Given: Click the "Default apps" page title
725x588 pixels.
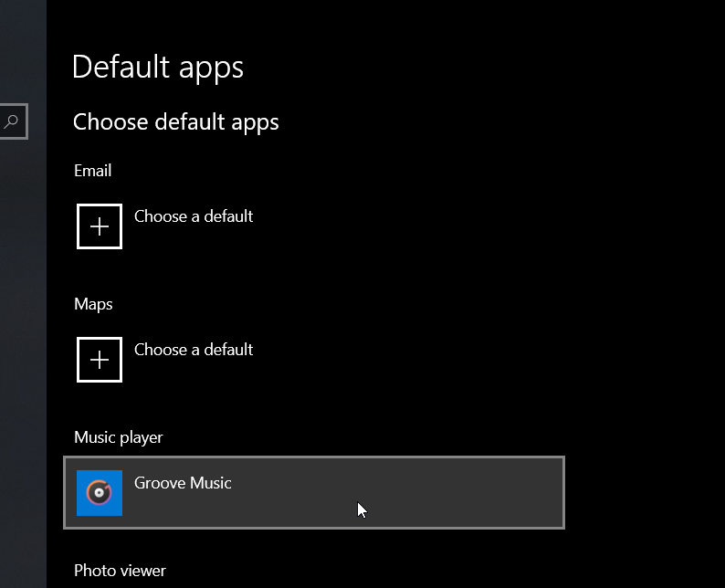Looking at the screenshot, I should (x=158, y=68).
